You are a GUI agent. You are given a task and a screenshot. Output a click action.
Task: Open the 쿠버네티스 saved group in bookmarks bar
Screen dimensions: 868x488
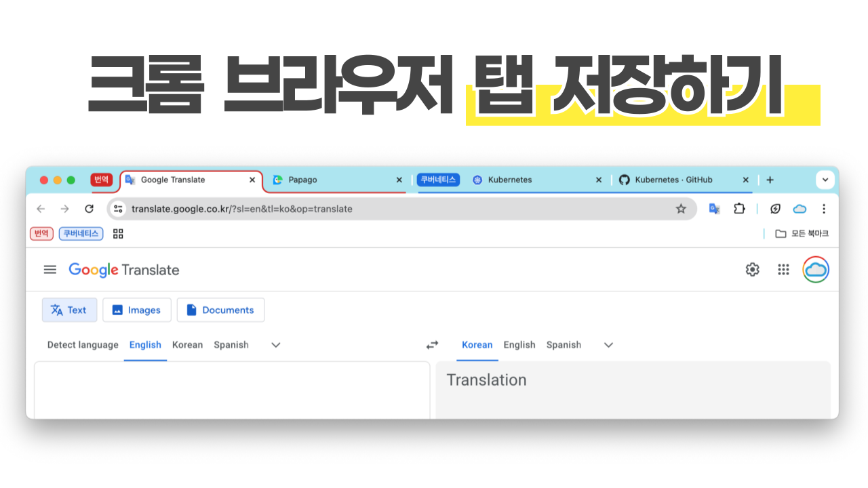coord(81,234)
